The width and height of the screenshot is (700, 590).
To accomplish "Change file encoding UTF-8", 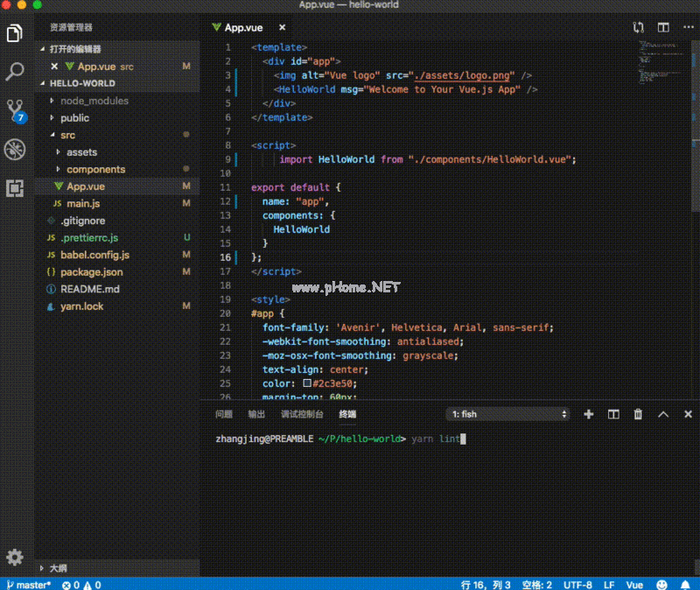I will [x=577, y=585].
